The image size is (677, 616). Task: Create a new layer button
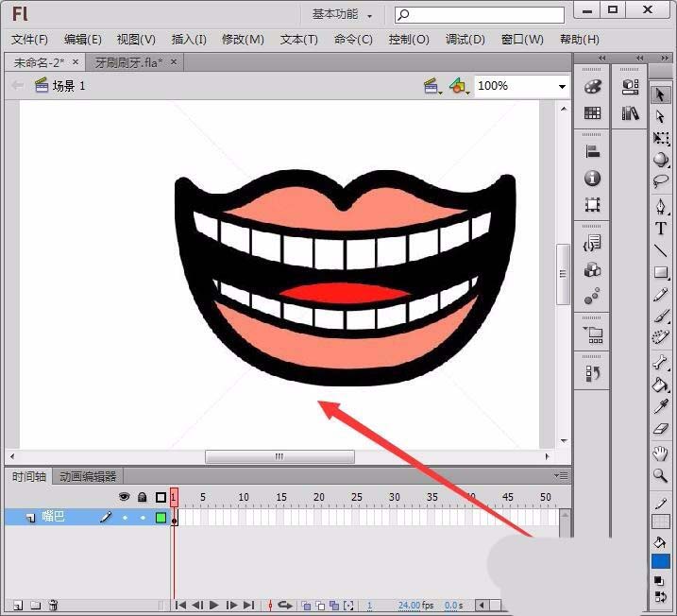18,606
